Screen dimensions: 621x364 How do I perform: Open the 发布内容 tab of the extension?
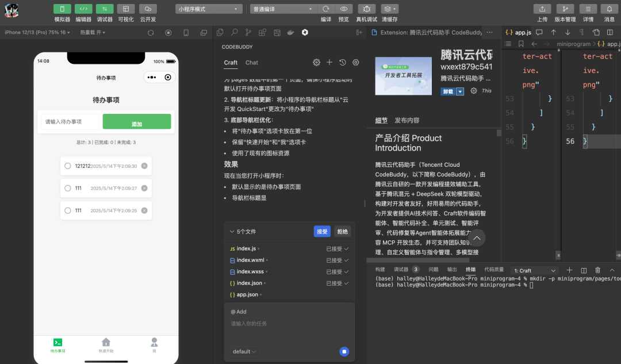coord(407,120)
